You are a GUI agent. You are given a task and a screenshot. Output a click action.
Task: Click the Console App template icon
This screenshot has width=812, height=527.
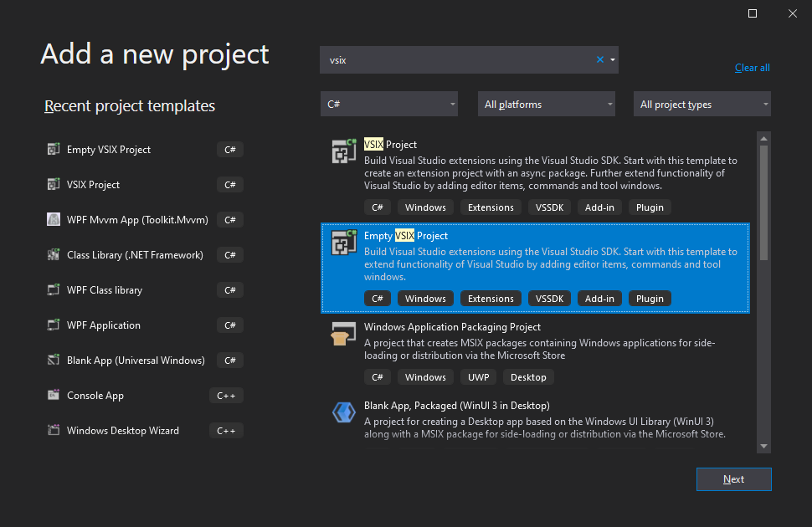click(x=54, y=396)
